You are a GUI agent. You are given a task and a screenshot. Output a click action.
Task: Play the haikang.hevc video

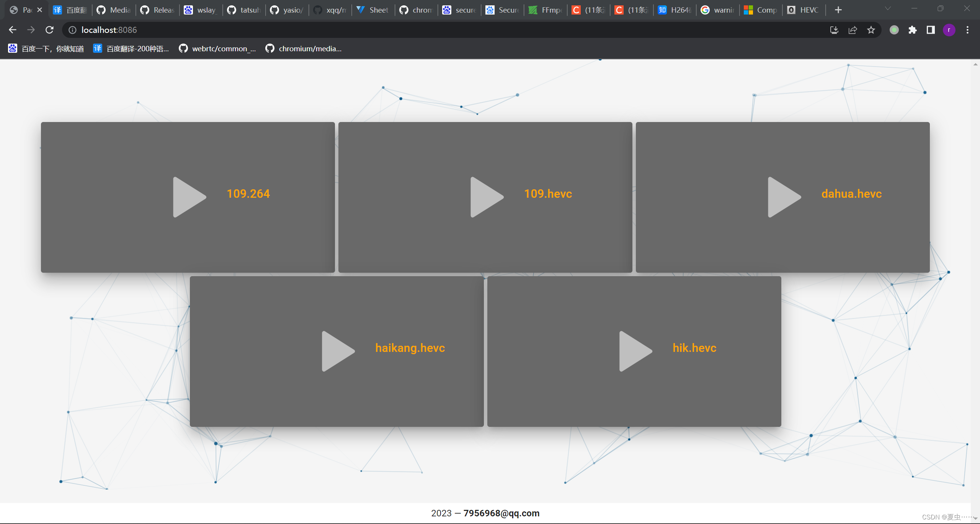coord(338,351)
